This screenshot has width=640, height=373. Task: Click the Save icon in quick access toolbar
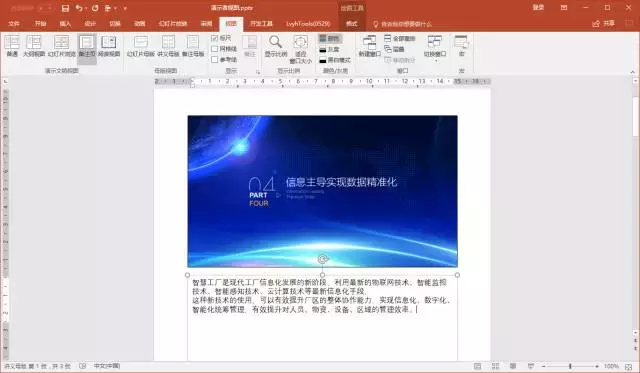point(65,8)
